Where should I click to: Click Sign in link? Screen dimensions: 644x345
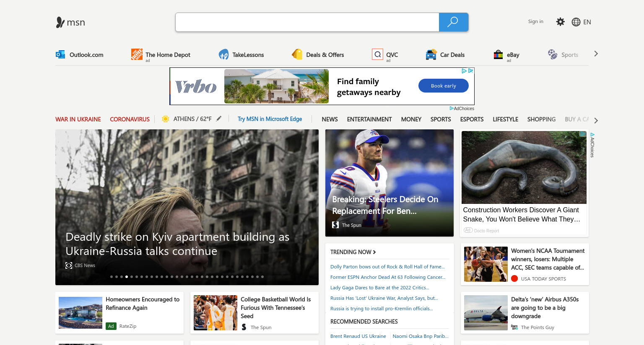[535, 21]
